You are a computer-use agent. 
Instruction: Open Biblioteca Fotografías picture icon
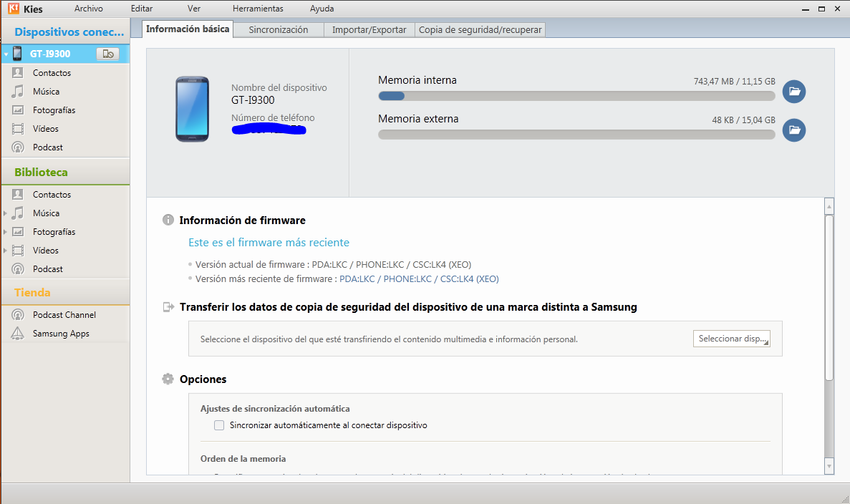click(x=18, y=231)
